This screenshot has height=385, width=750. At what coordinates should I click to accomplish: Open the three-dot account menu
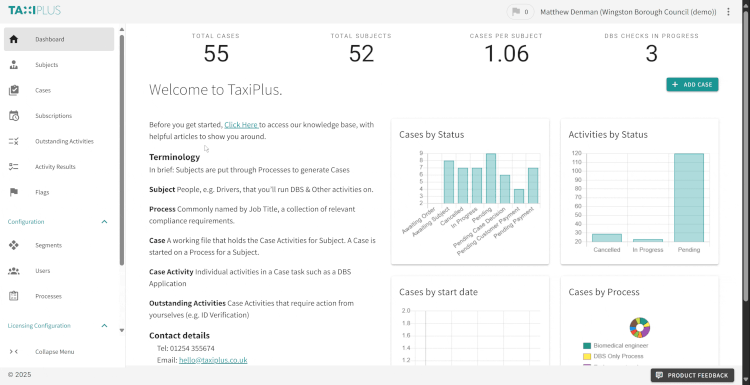(728, 12)
